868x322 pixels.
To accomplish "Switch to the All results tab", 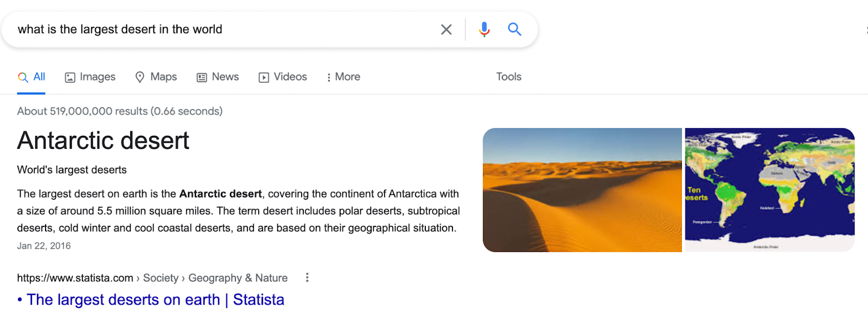I will 31,77.
